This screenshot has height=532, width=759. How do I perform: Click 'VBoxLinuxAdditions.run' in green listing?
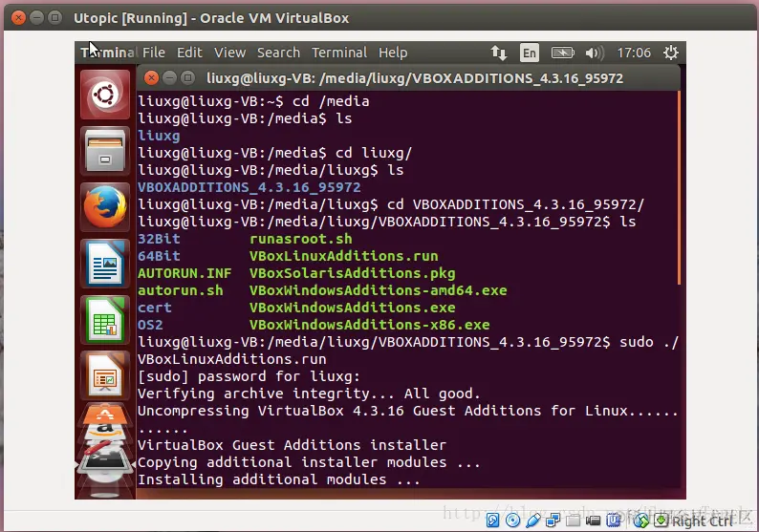[x=344, y=256]
